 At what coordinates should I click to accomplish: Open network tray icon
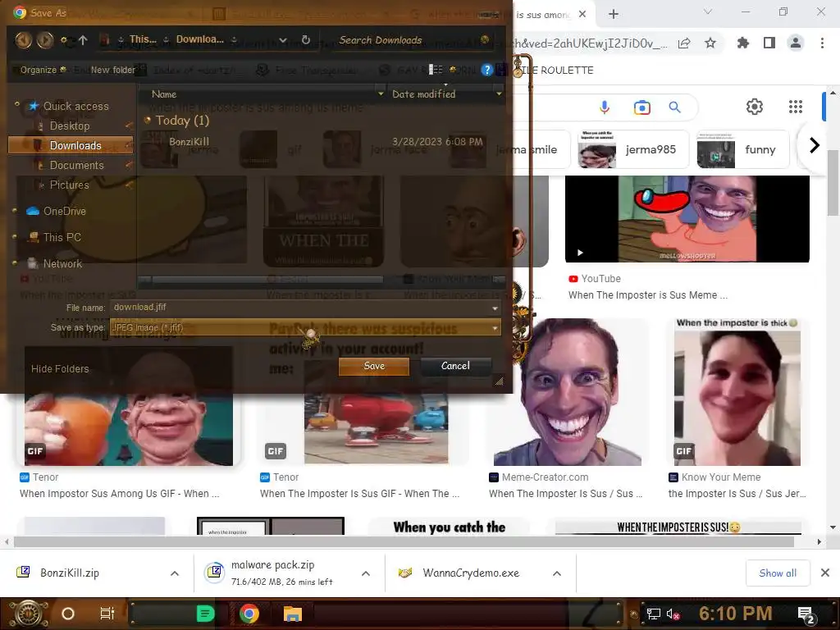654,614
